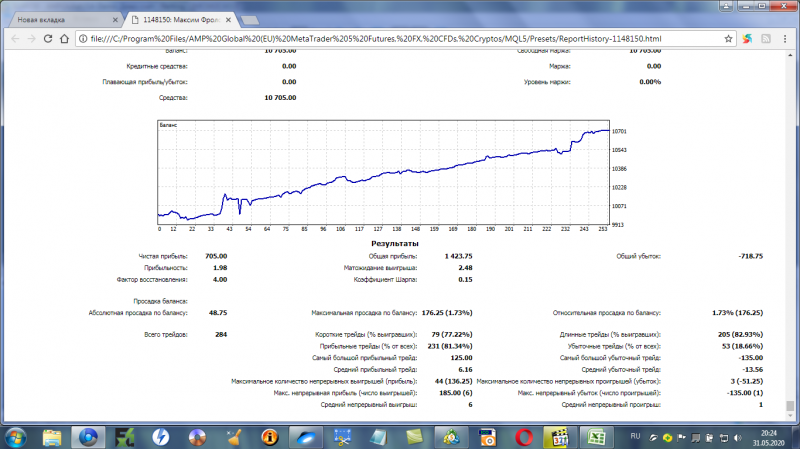This screenshot has height=449, width=800.
Task: Open the disc burner app in taskbar
Action: point(197,438)
